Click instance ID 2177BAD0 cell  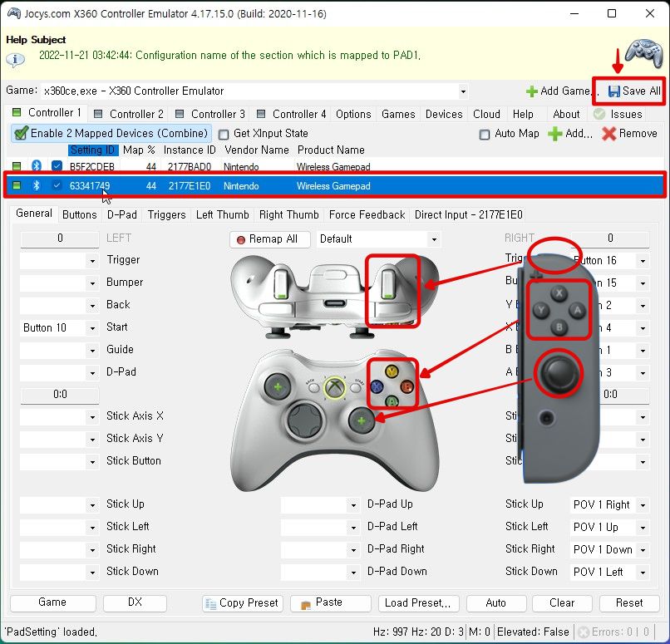pos(190,166)
